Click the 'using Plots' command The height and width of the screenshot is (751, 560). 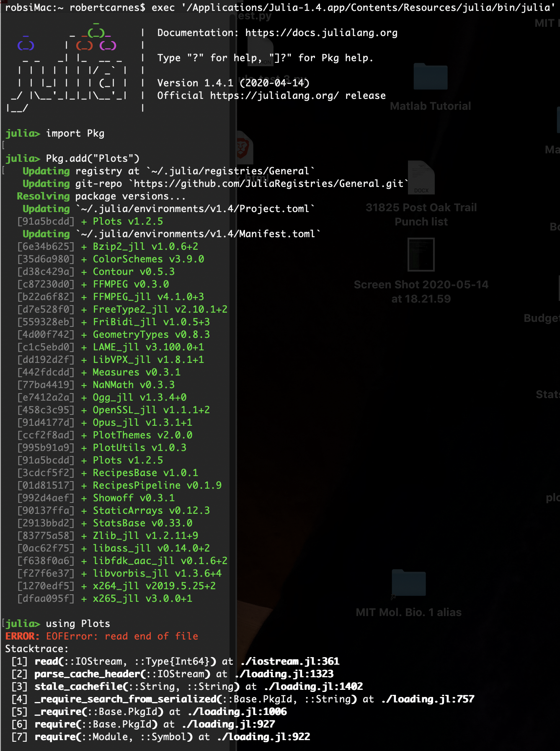78,624
